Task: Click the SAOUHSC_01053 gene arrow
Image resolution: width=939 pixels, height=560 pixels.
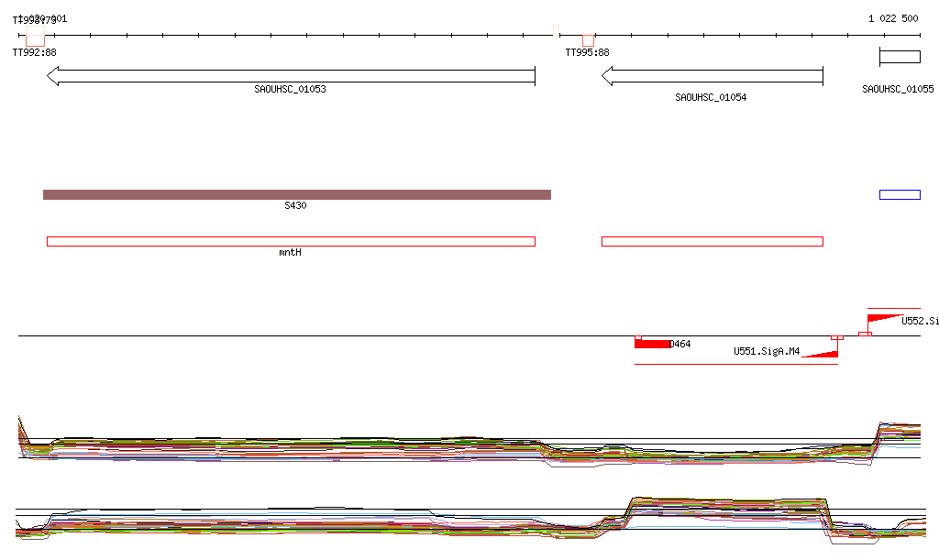Action: [291, 76]
